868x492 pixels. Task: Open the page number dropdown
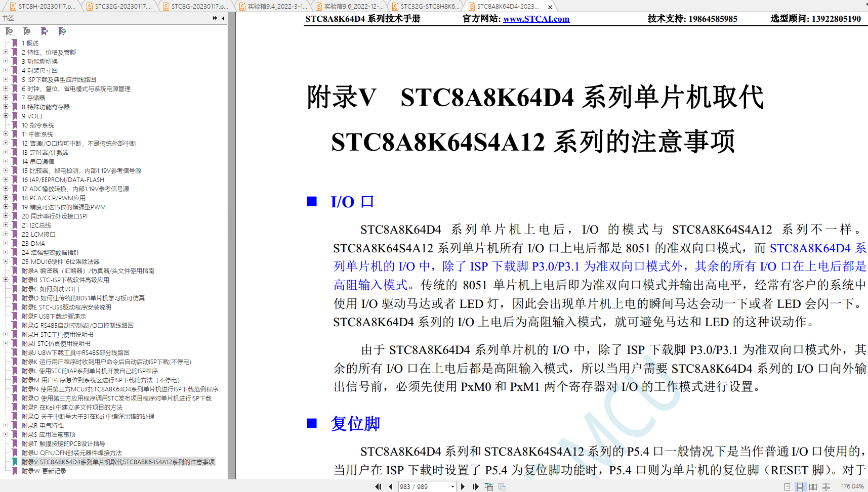click(452, 486)
